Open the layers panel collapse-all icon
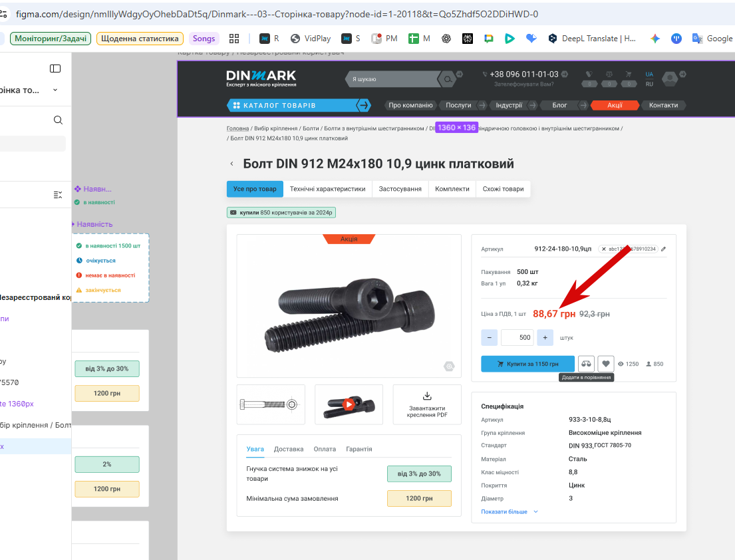Image resolution: width=735 pixels, height=560 pixels. (x=58, y=195)
